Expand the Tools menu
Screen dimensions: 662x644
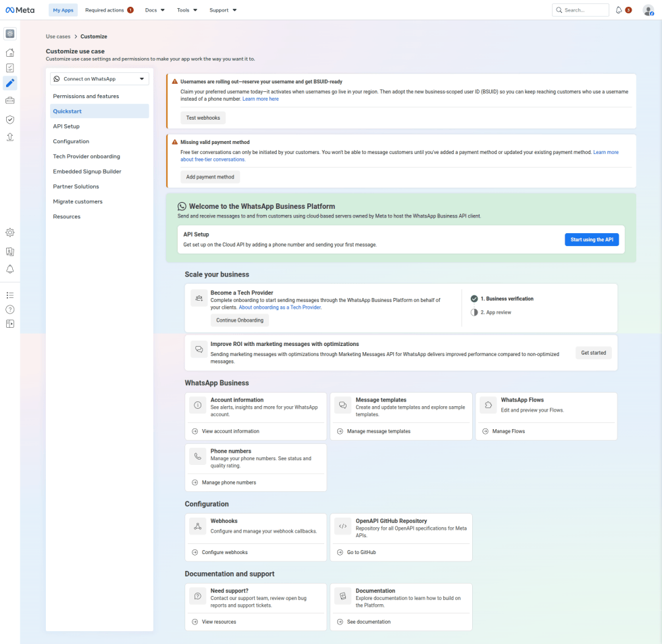click(187, 10)
